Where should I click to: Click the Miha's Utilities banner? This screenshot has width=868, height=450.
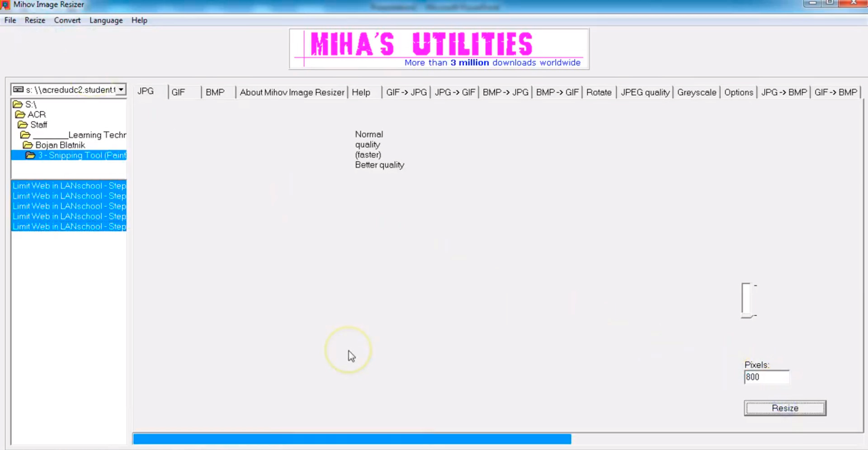click(439, 49)
